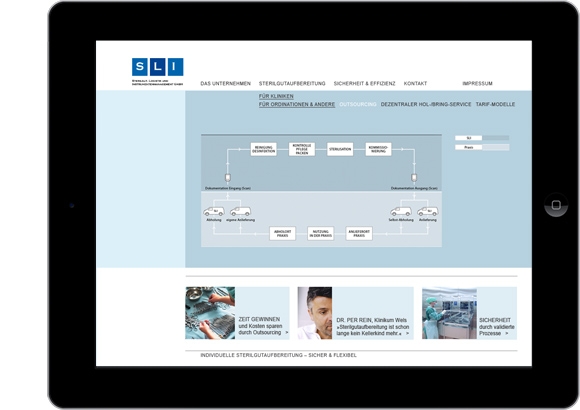Viewport: 580px width, 410px height.
Task: Open the Dr. Per Rein quote teaser
Action: tap(355, 313)
